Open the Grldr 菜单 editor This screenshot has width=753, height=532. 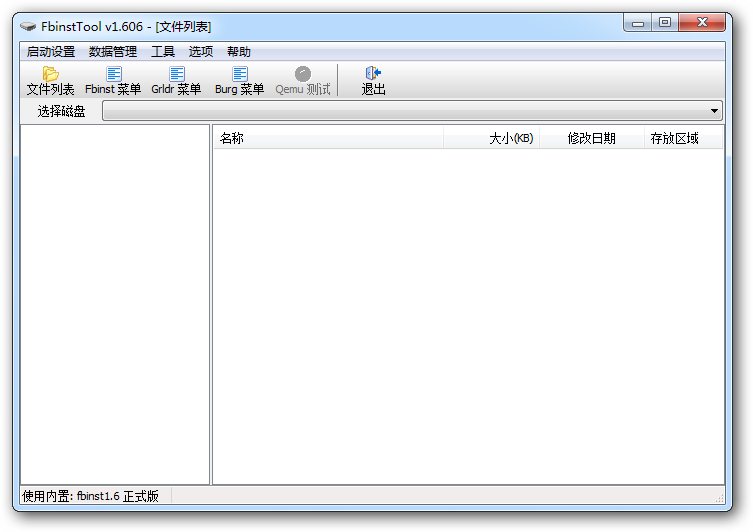pos(176,81)
